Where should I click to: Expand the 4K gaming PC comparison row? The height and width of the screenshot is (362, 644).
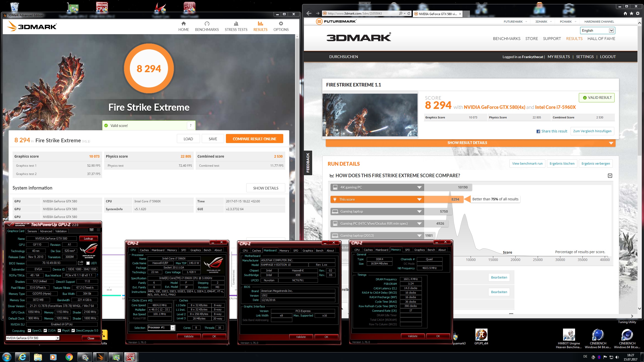pyautogui.click(x=419, y=187)
